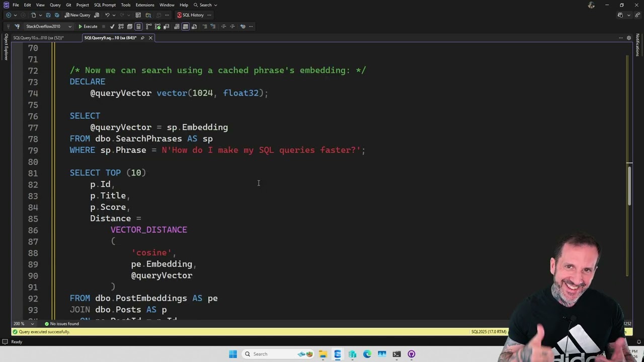Open the database selector showing StackOverflow2010

(x=48, y=27)
